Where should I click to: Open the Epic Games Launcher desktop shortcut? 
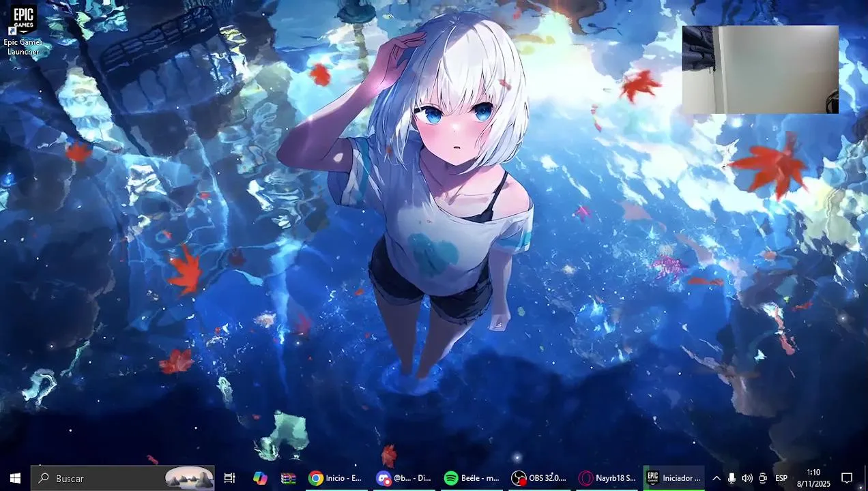click(23, 30)
